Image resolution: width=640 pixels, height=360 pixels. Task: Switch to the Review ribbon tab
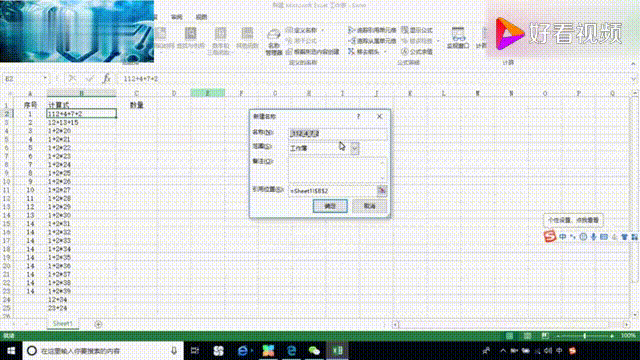tap(177, 17)
